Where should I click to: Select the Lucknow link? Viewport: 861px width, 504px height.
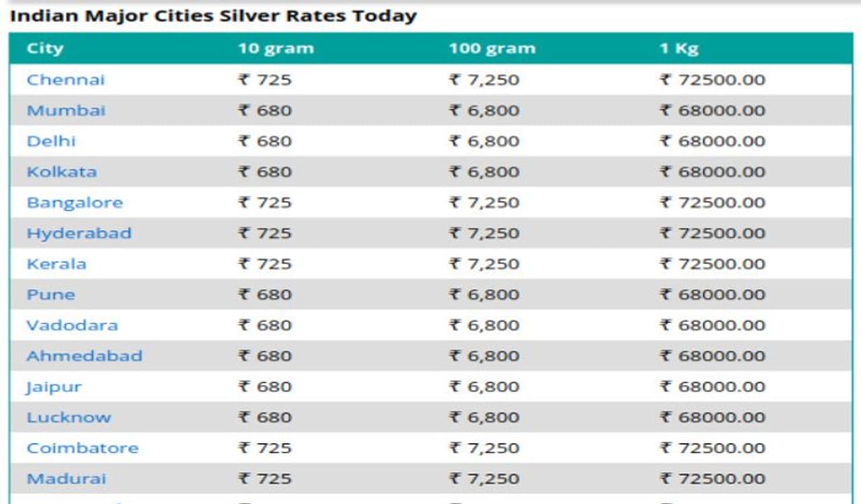(x=69, y=417)
